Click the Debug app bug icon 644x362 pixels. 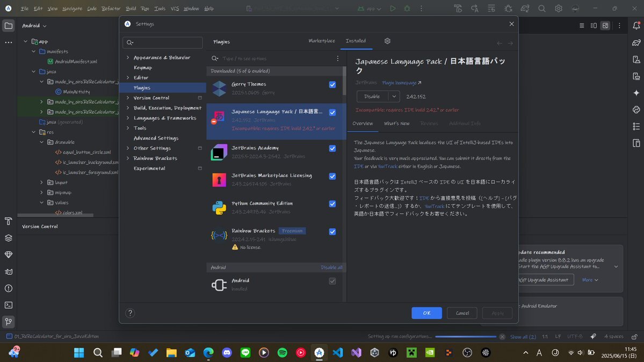pos(407,8)
